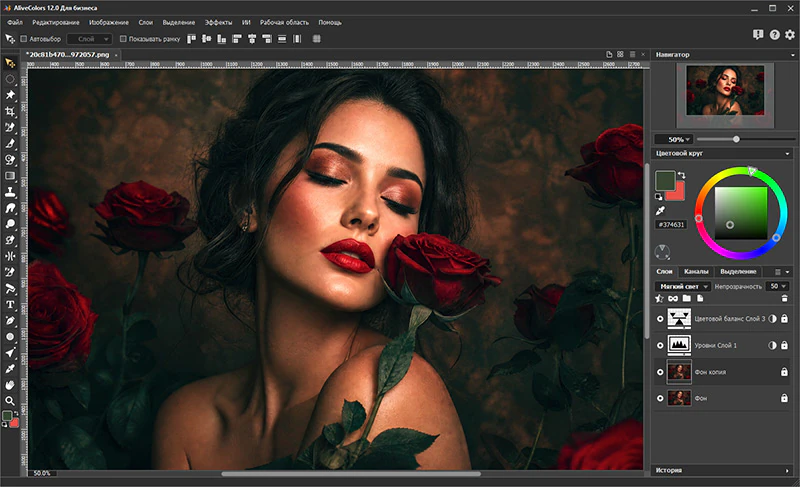Enable the Показывать рамку checkbox
800x487 pixels.
point(123,39)
